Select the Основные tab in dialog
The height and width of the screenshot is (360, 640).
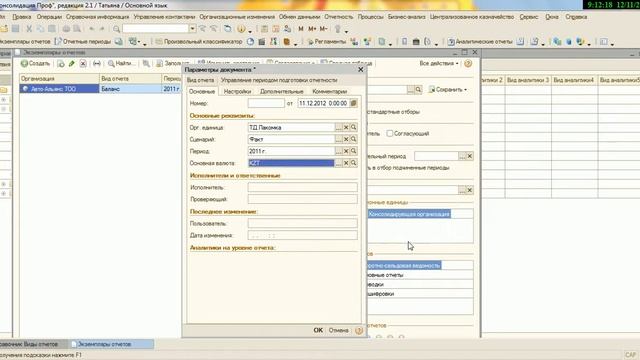click(x=202, y=91)
